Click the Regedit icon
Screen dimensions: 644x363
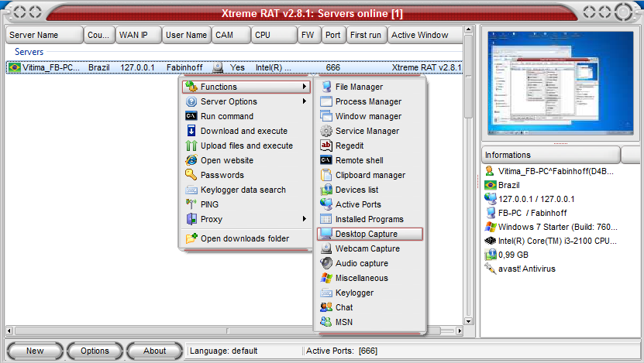(x=326, y=146)
